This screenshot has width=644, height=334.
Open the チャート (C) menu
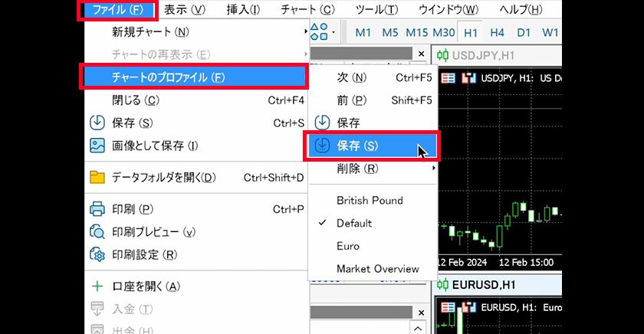click(x=307, y=9)
